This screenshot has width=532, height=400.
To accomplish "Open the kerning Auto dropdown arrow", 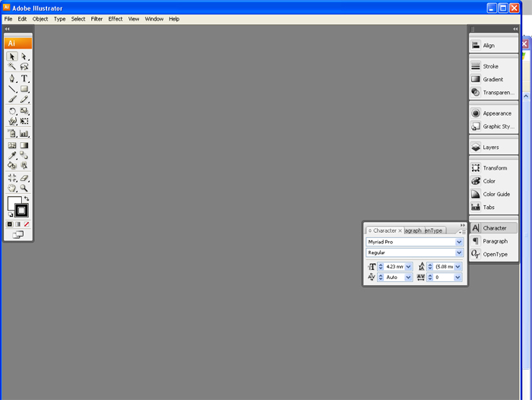I will pyautogui.click(x=409, y=278).
